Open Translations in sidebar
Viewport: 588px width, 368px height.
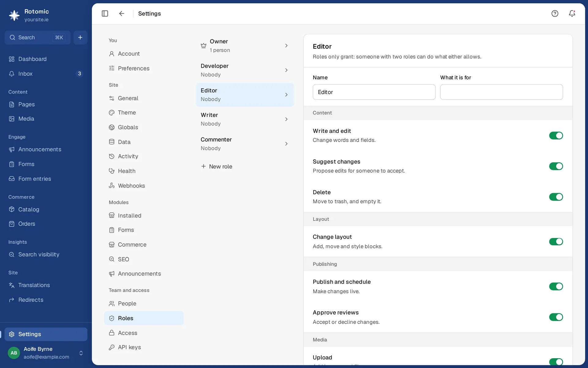point(46,285)
